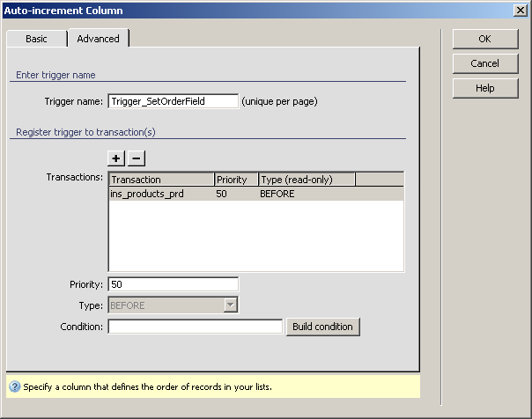Screen dimensions: 532x419
Task: Switch to the Basic tab
Action: (x=36, y=39)
